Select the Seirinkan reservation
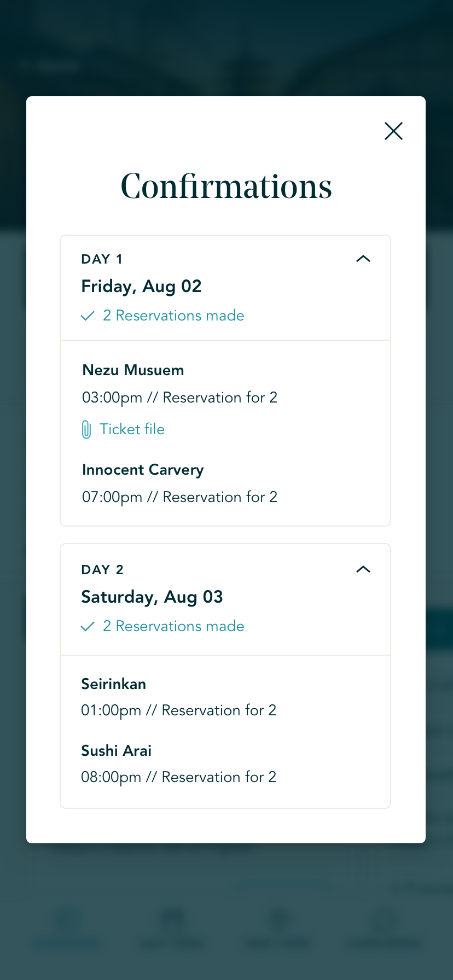This screenshot has height=980, width=453. click(114, 684)
